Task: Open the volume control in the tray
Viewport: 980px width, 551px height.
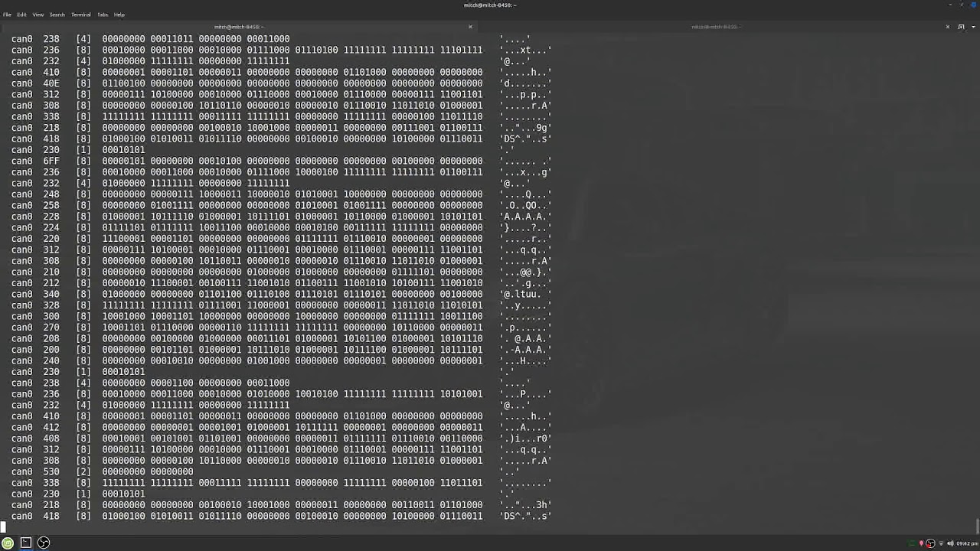Action: 950,543
